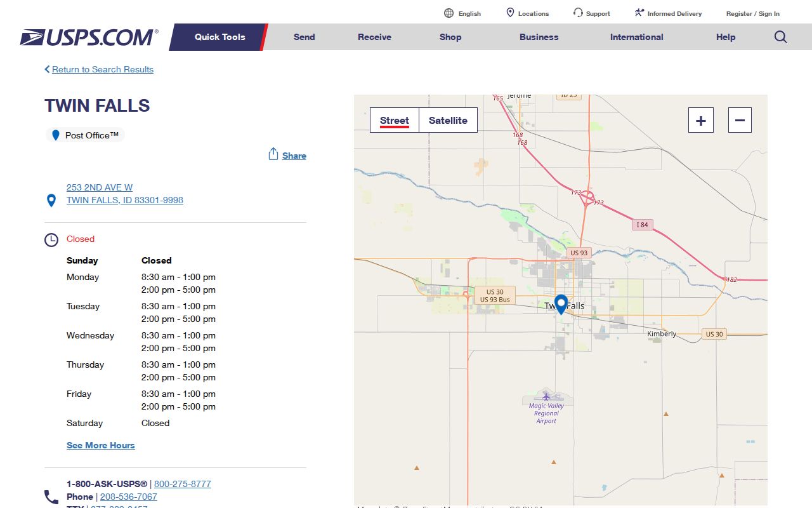The width and height of the screenshot is (812, 508).
Task: Click the Kimberly town label on map
Action: coord(662,333)
